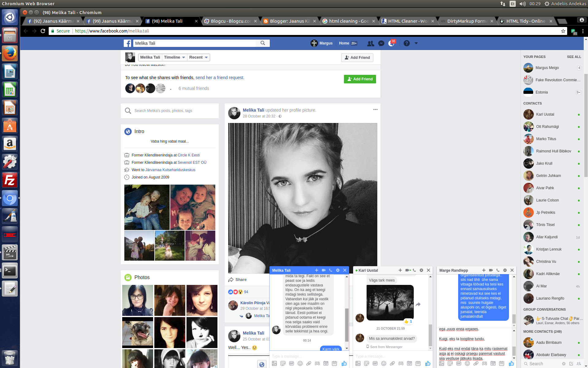Switch to the HTML Tidy - Online tab
Viewport: 588px width, 368px height.
(x=526, y=21)
